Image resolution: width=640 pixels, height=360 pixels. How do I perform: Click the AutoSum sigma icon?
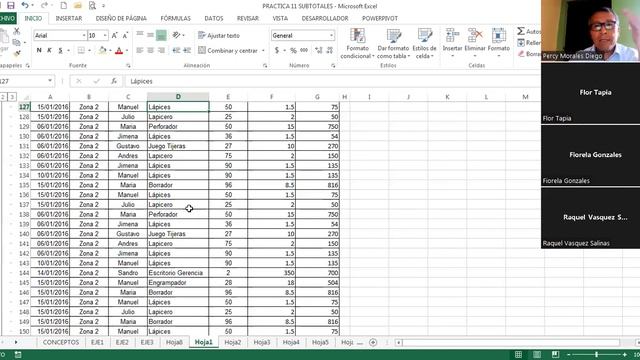click(x=521, y=31)
